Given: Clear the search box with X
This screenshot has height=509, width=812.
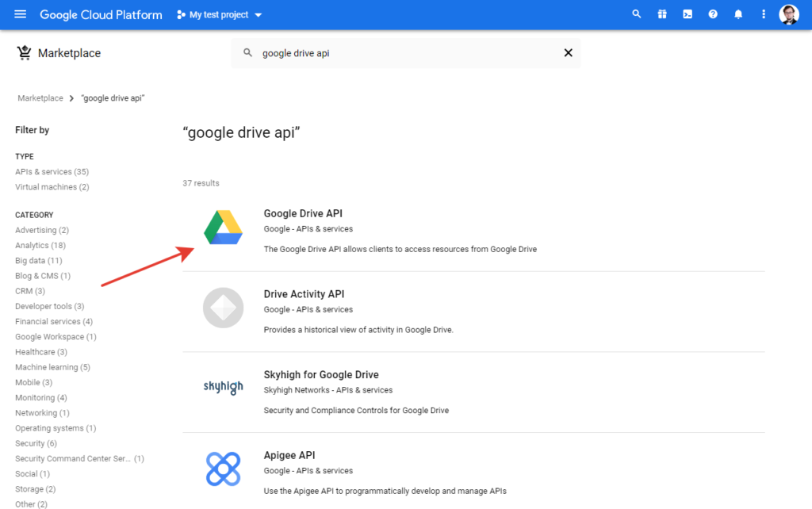Looking at the screenshot, I should pyautogui.click(x=568, y=53).
